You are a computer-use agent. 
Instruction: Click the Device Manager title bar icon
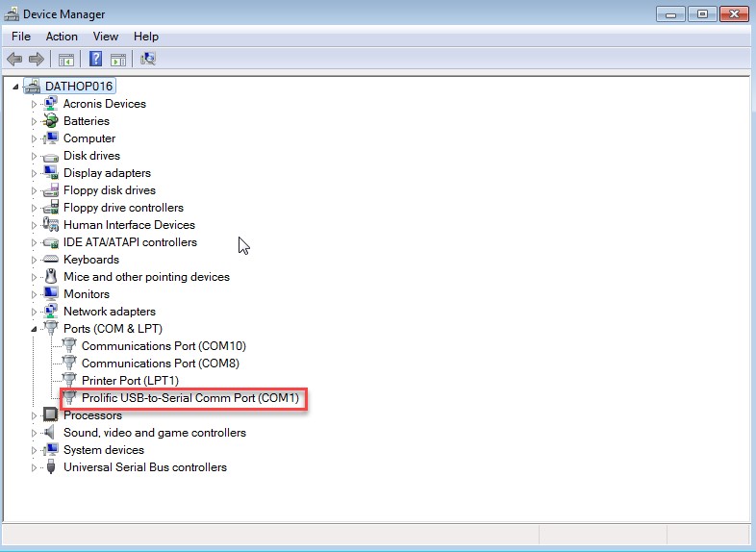12,14
